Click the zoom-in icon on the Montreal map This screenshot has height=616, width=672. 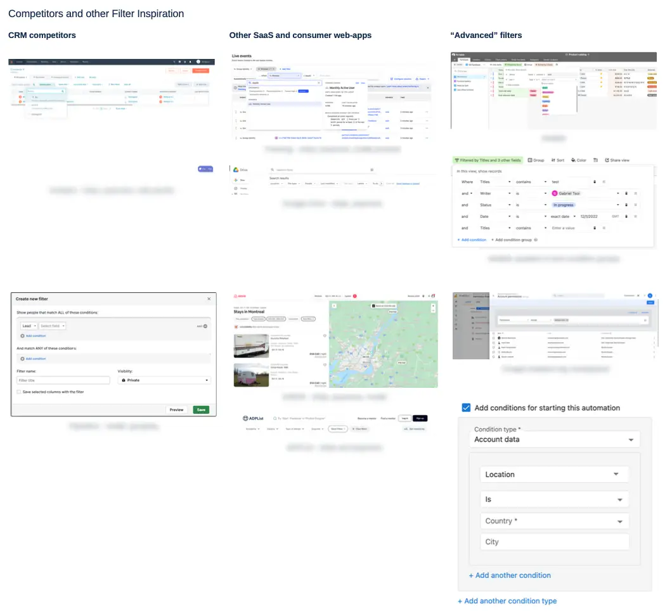click(434, 305)
